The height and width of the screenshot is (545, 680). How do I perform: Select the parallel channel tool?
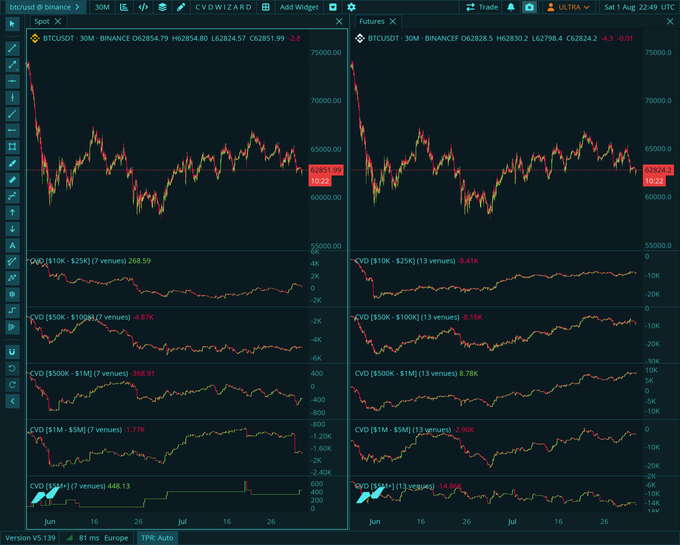(12, 261)
